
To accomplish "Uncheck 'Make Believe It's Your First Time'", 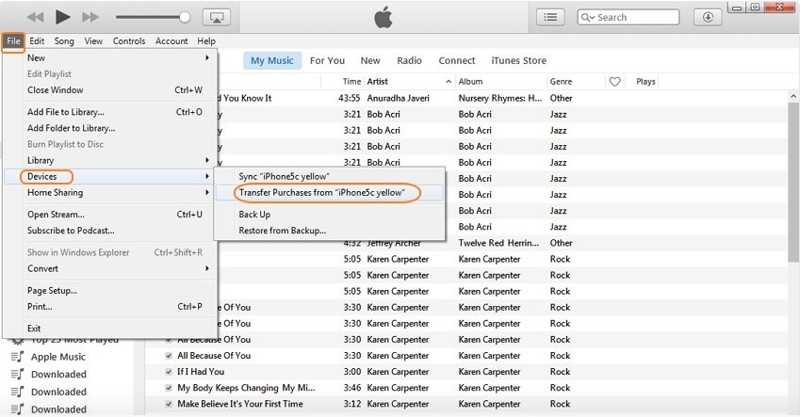I will pyautogui.click(x=167, y=403).
